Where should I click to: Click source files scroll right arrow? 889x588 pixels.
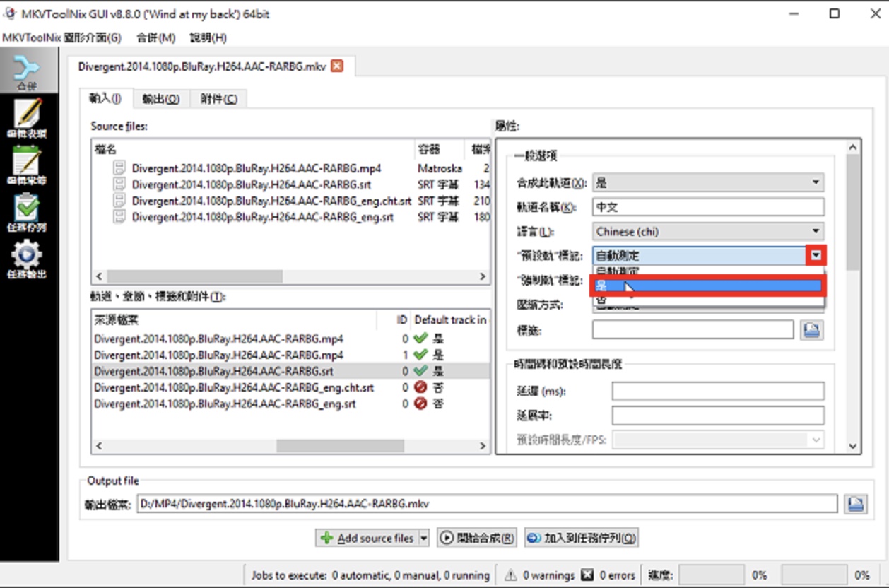coord(483,276)
